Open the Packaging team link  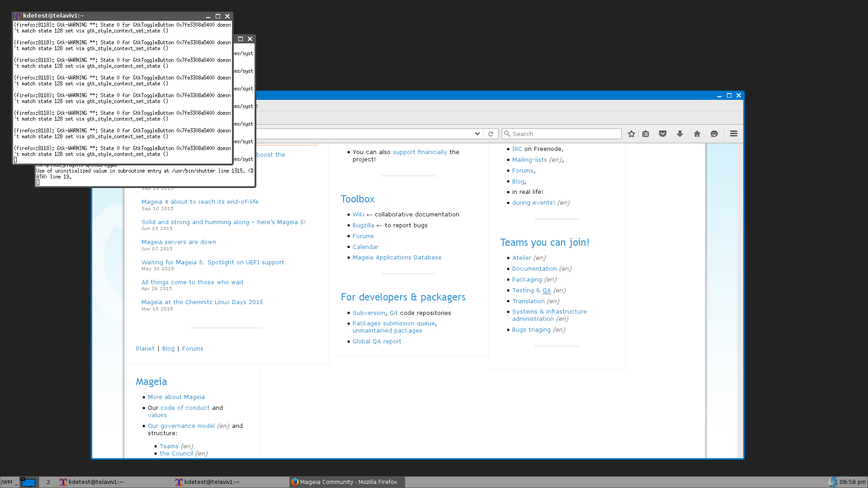[x=527, y=279]
